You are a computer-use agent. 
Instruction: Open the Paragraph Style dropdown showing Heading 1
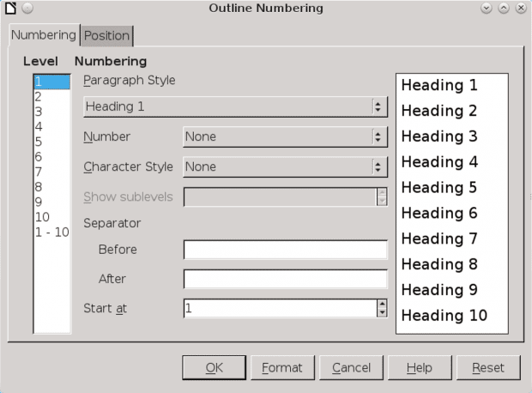[235, 106]
